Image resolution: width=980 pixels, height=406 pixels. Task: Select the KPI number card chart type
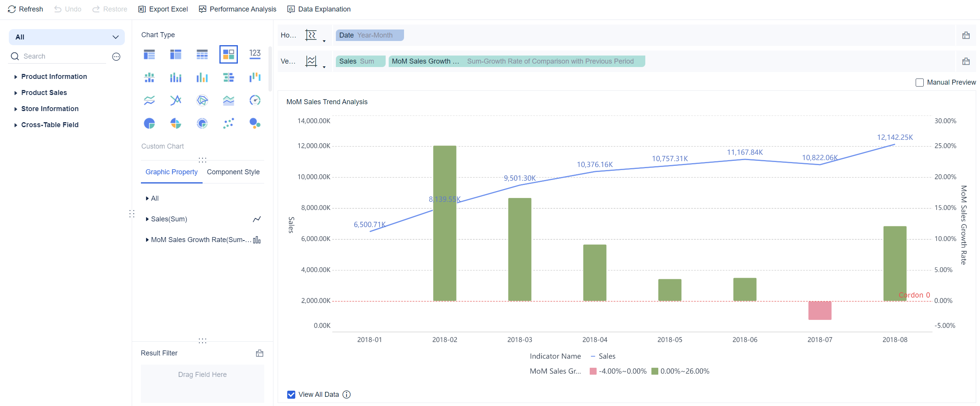click(255, 54)
